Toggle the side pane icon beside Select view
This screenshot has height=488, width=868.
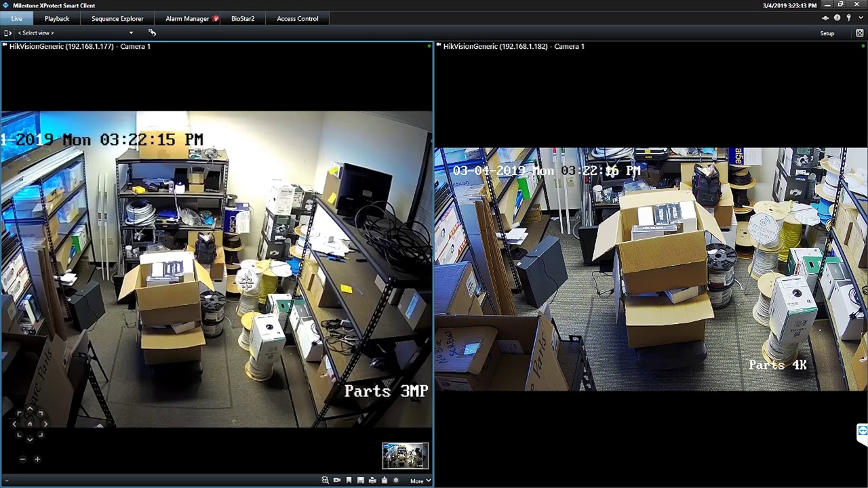pos(7,33)
